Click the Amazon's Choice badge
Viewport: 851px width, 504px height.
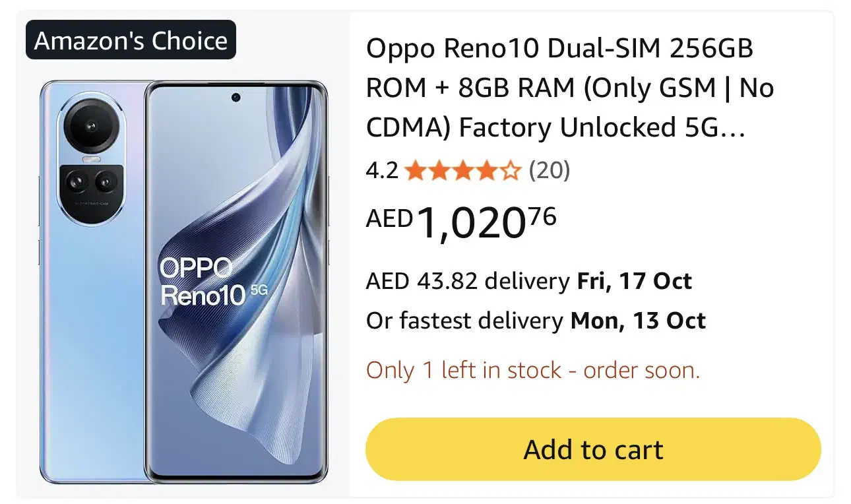[131, 40]
